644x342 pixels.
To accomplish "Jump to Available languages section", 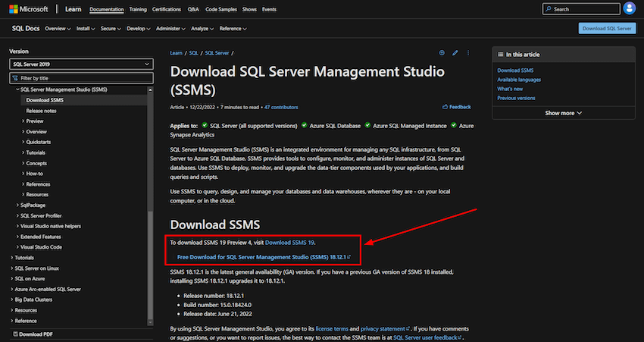I will pos(519,80).
